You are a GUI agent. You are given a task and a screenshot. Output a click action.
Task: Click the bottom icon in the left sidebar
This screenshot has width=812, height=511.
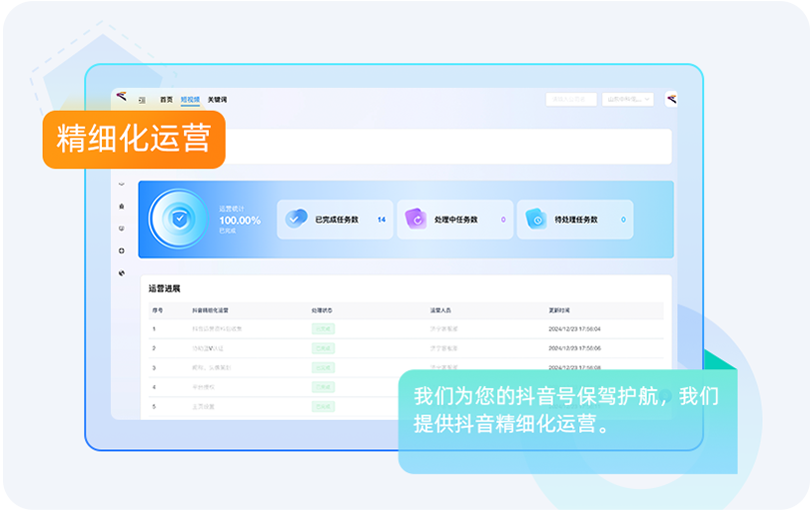(122, 272)
